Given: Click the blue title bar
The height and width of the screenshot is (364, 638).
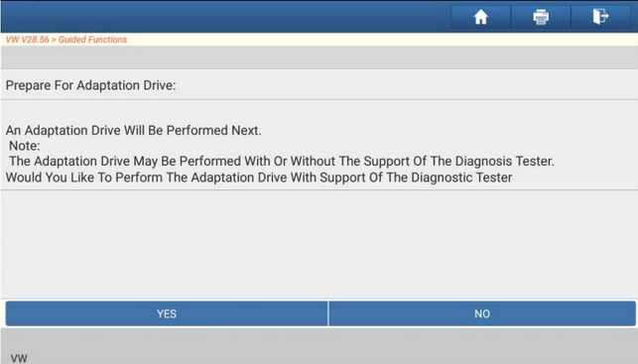Looking at the screenshot, I should [x=224, y=17].
